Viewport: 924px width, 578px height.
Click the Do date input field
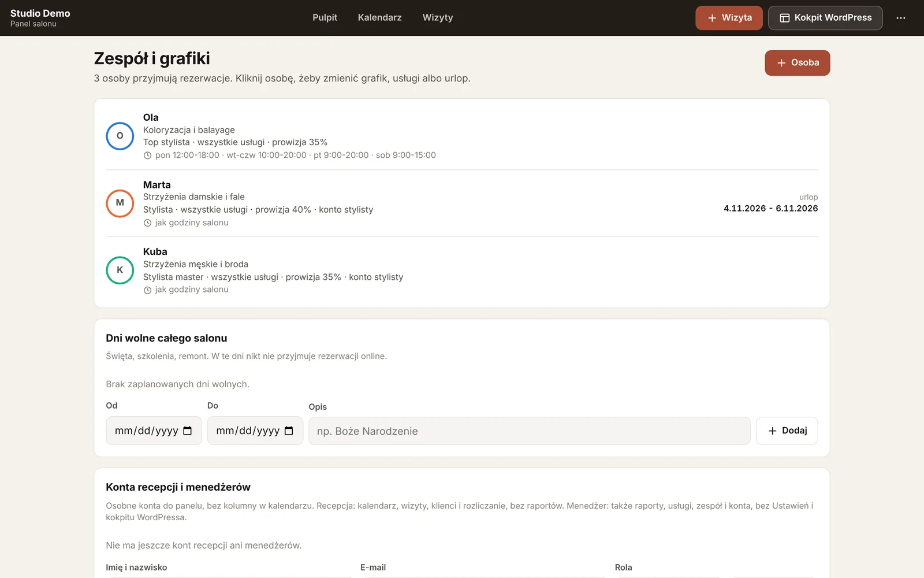255,431
